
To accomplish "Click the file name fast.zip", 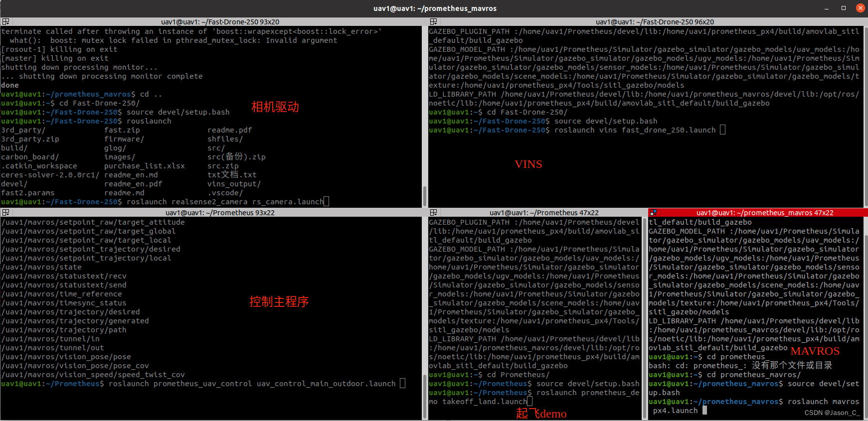I will (x=122, y=130).
